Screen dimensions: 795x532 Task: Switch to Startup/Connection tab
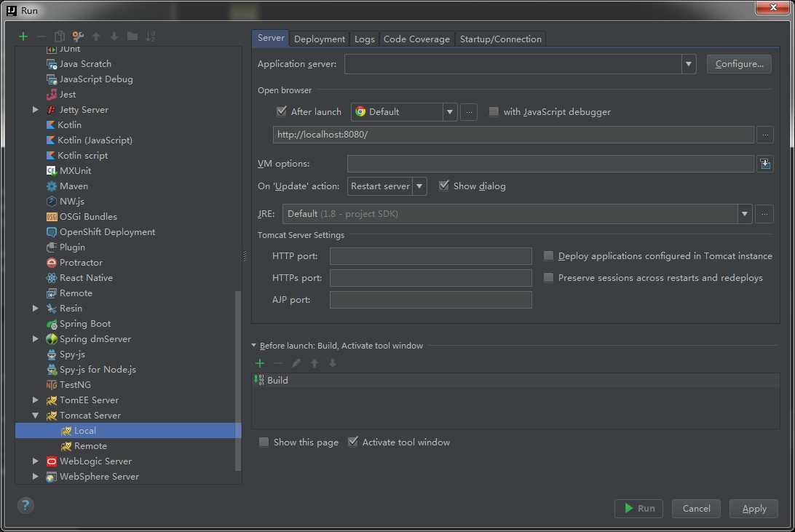[500, 39]
